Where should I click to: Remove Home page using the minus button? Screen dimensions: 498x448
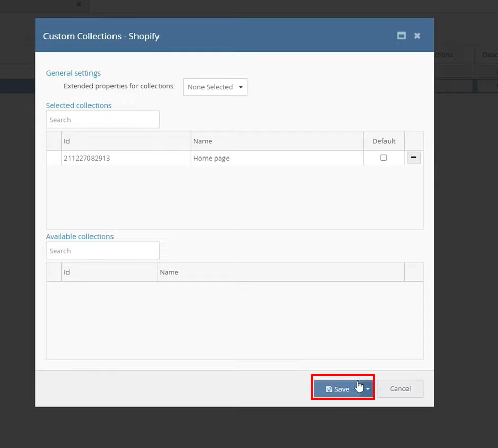(x=414, y=158)
